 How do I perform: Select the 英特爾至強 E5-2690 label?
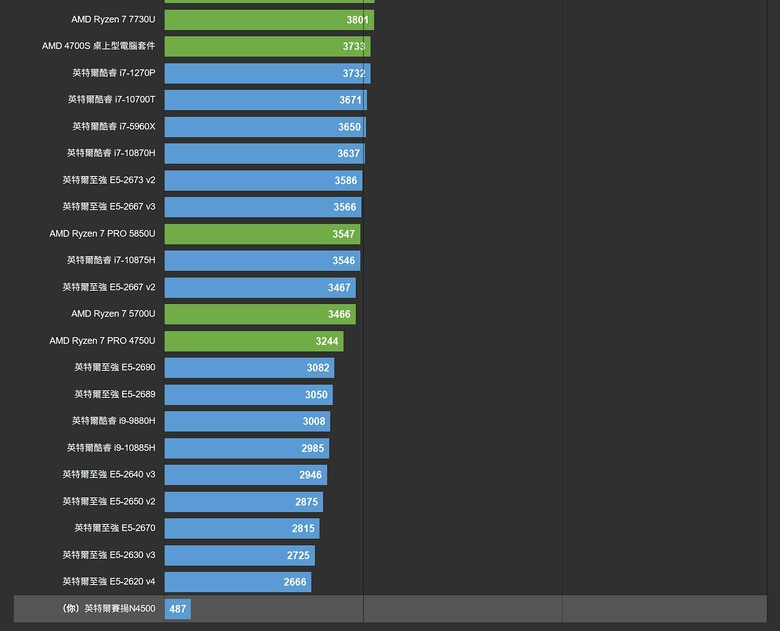115,367
